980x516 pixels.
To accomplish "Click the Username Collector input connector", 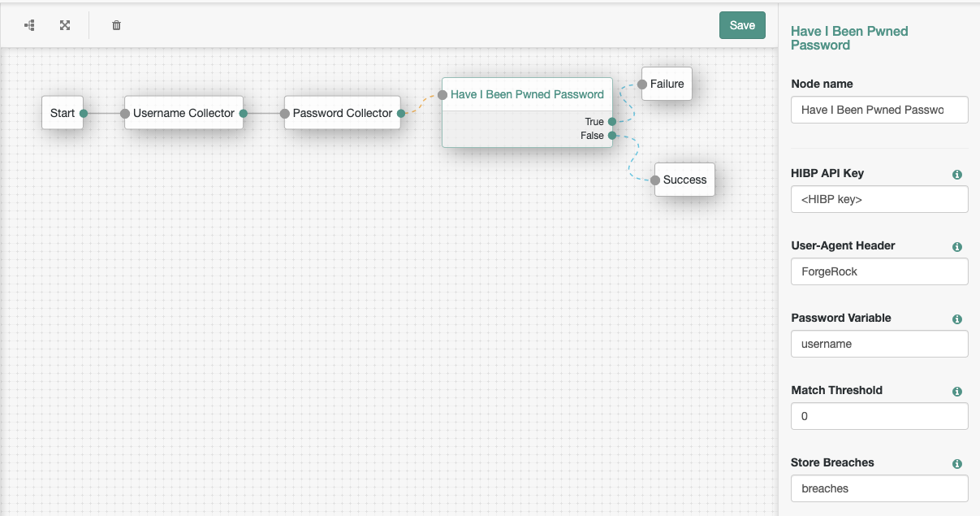I will 125,114.
